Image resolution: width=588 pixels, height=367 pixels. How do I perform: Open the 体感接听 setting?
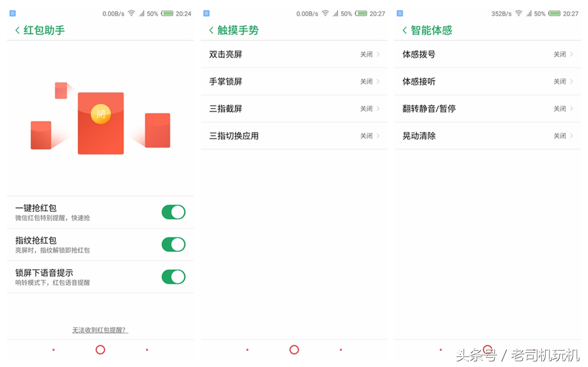point(488,81)
